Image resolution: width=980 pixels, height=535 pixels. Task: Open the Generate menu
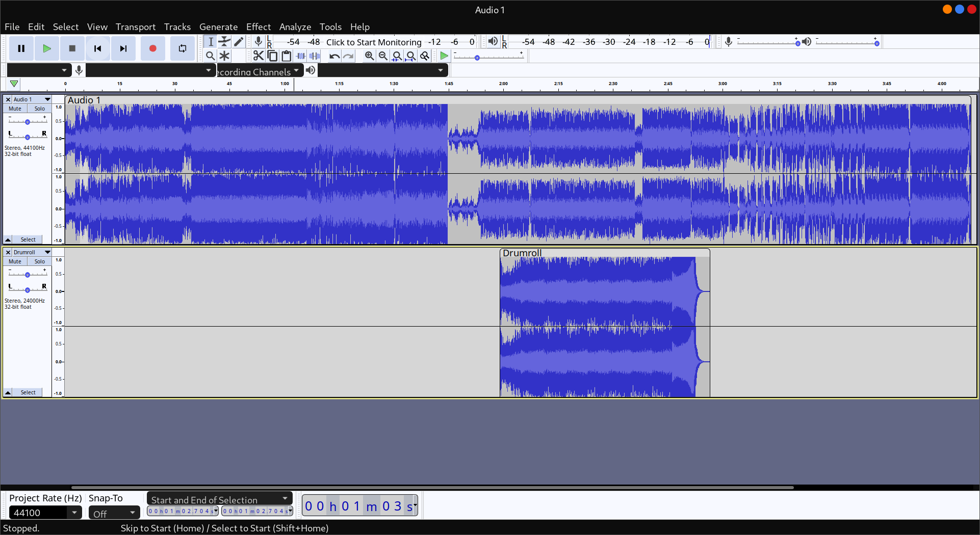219,27
